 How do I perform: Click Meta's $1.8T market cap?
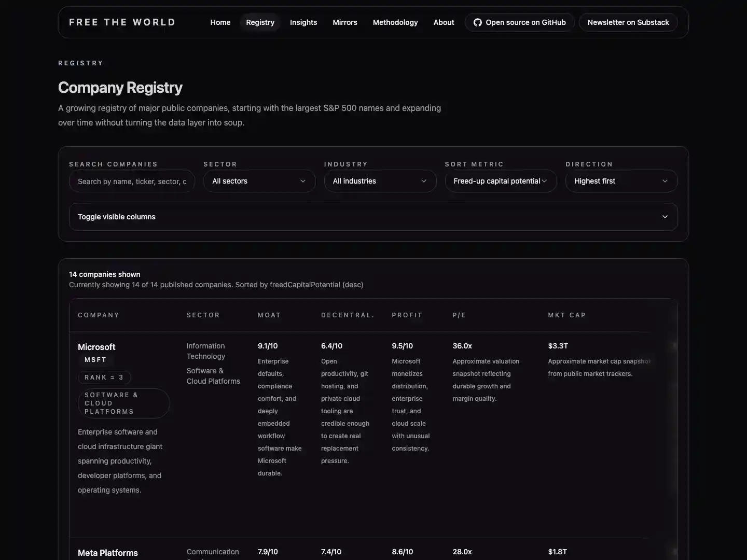[557, 552]
